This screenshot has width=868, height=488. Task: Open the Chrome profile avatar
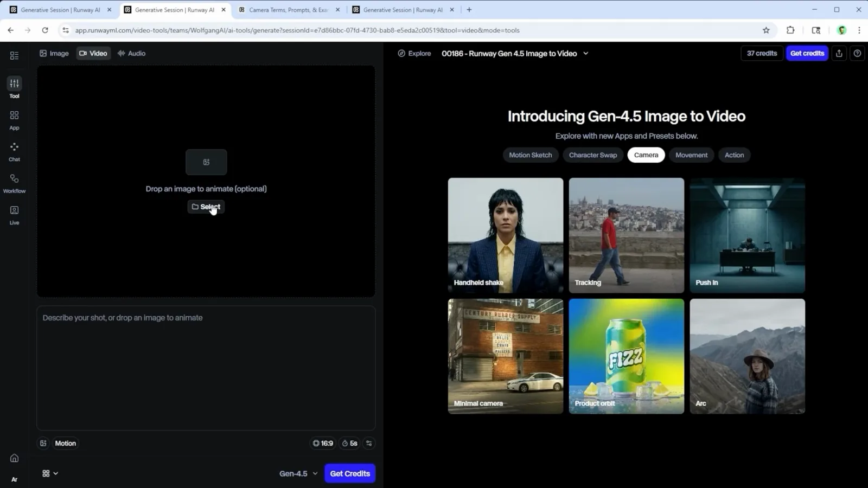[x=842, y=30]
